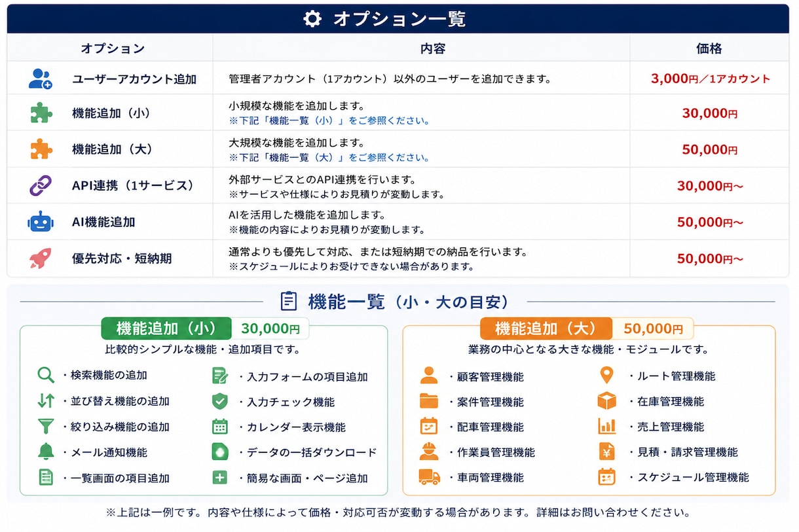Screen dimensions: 799x532
Task: Click the ユーザーアカウント追加 option name
Action: [134, 79]
